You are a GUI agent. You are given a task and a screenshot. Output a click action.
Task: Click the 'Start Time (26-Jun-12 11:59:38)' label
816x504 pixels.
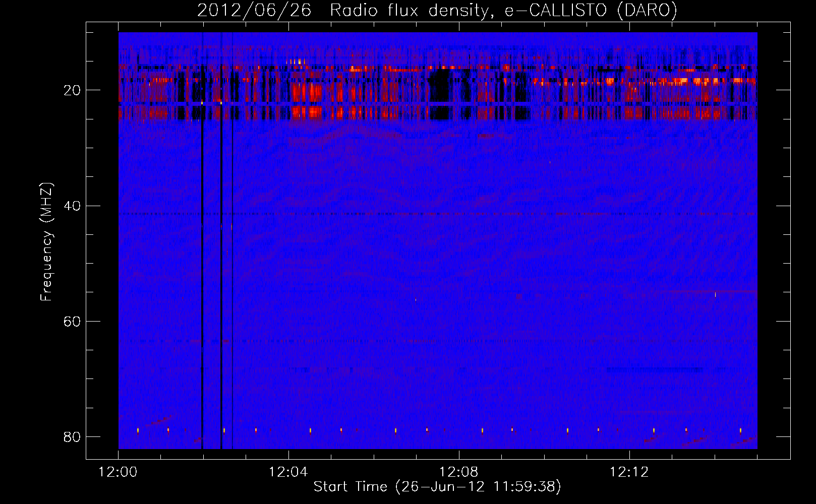437,487
